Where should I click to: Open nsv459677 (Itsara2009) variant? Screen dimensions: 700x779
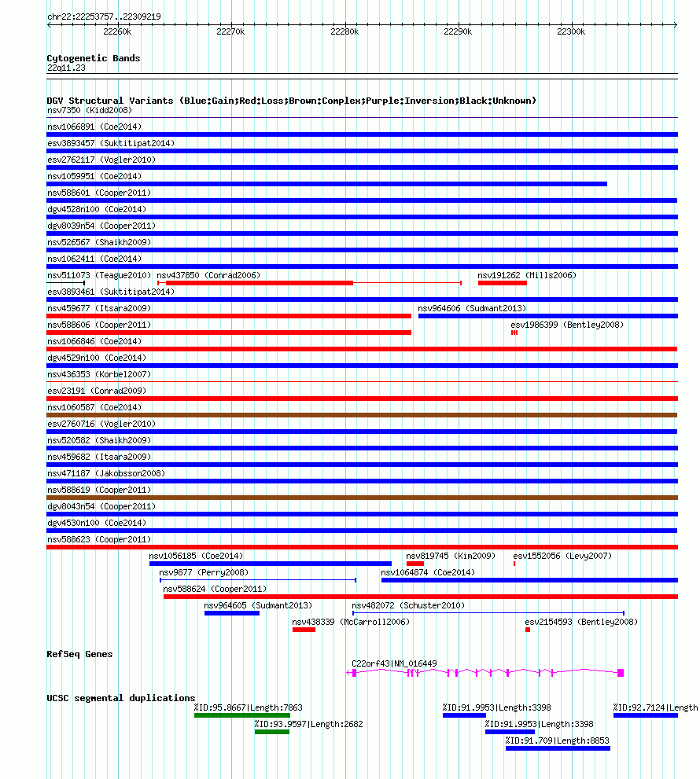tap(99, 308)
